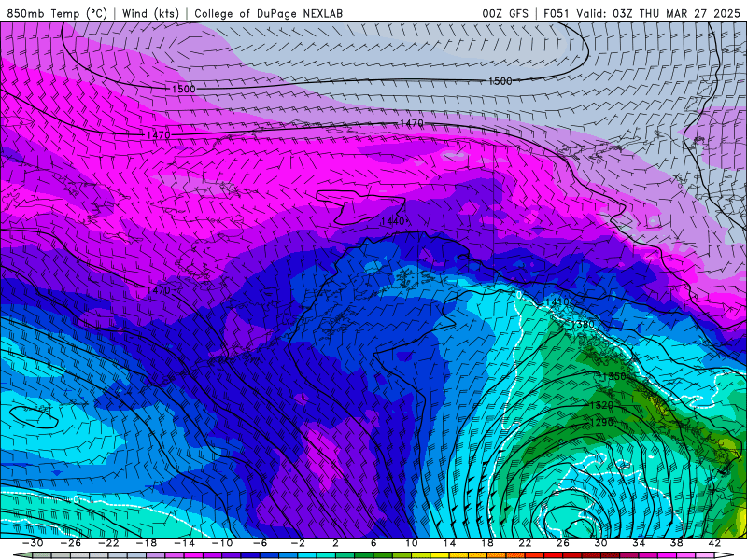Select the 1290 height contour label

pyautogui.click(x=601, y=423)
